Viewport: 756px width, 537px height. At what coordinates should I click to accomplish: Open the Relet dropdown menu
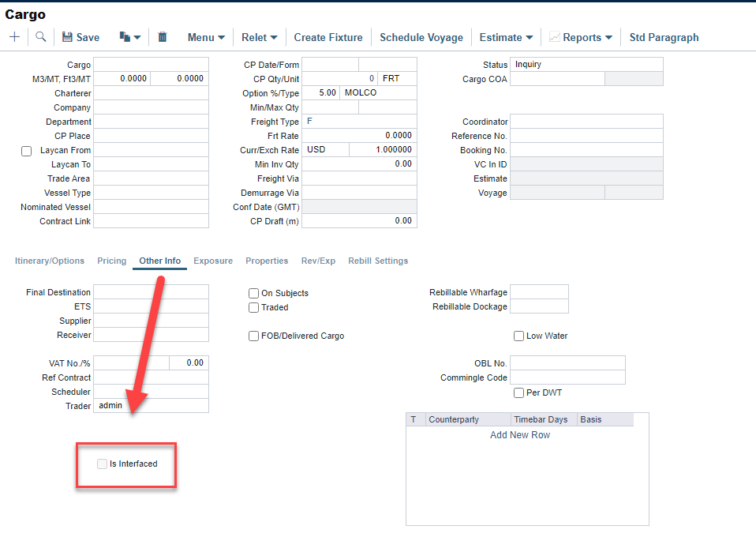coord(259,37)
